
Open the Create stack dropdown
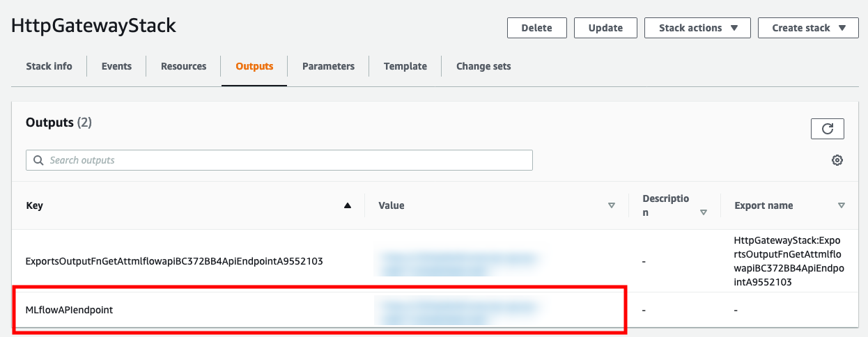(x=809, y=28)
